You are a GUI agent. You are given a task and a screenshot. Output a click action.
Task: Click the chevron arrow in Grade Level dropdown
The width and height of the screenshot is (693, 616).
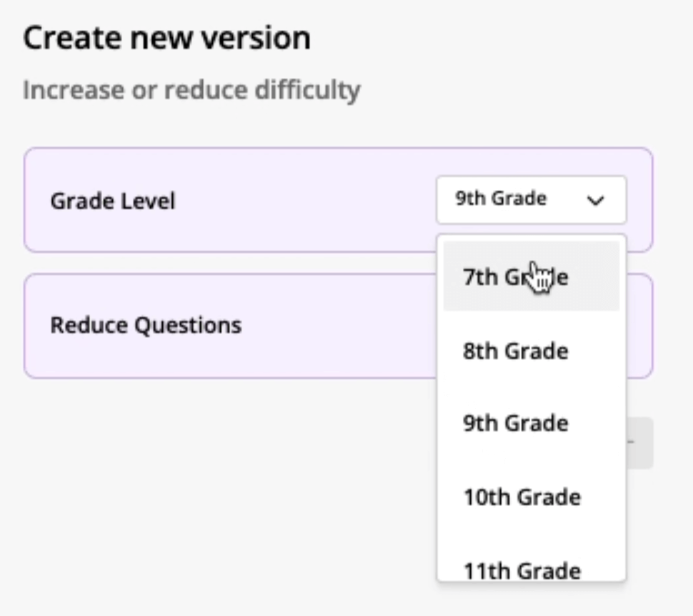pyautogui.click(x=595, y=201)
